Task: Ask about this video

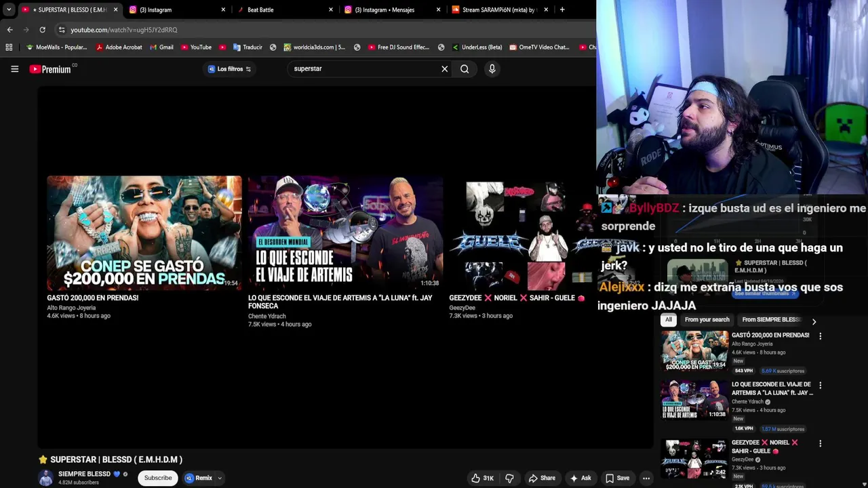Action: [x=580, y=478]
